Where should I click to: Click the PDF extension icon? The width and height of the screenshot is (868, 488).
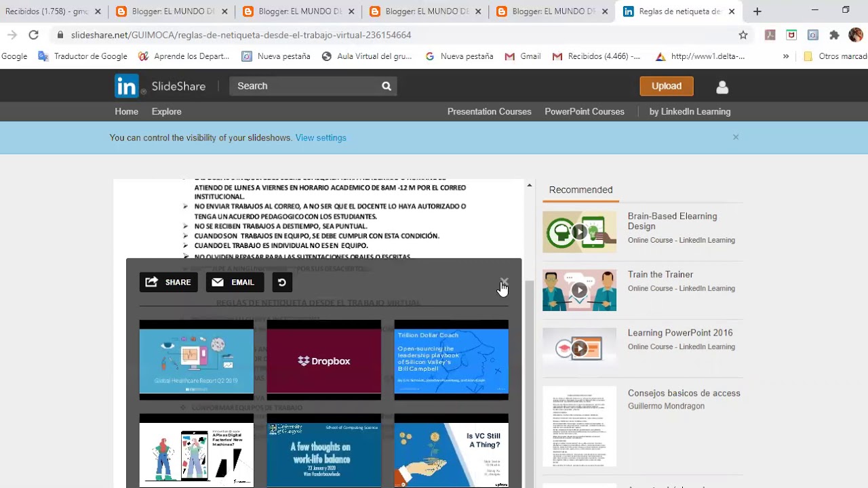(770, 35)
